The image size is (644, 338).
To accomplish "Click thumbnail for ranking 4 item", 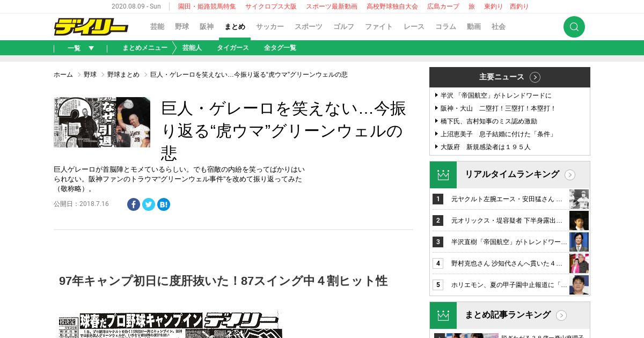I will (579, 263).
